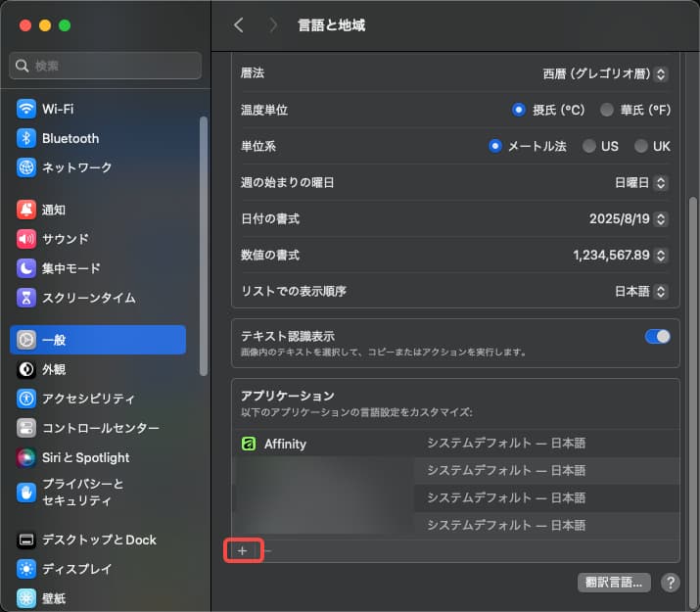This screenshot has width=700, height=612.
Task: Select 摂氏 (°C) temperature unit
Action: 518,110
